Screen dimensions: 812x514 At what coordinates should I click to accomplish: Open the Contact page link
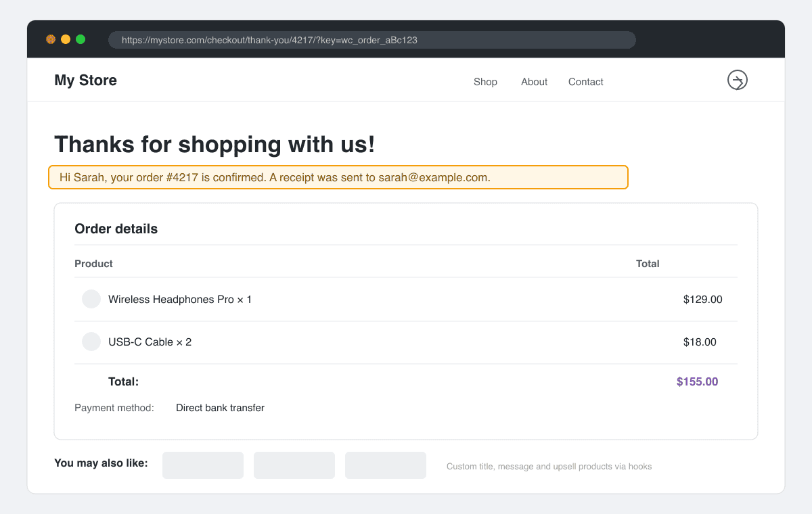click(x=585, y=82)
